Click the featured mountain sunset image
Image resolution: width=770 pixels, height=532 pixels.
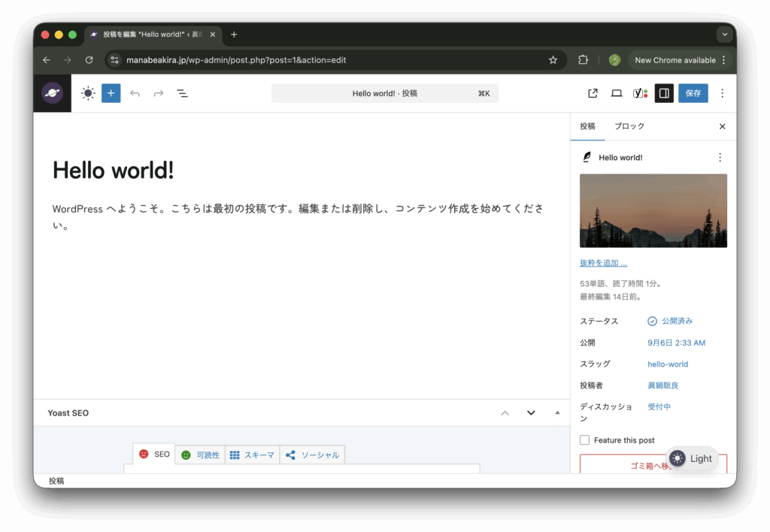click(653, 210)
